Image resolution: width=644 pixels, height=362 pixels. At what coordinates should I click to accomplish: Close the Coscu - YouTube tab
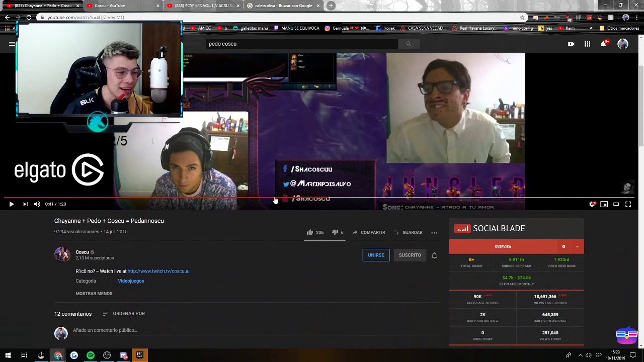(158, 6)
